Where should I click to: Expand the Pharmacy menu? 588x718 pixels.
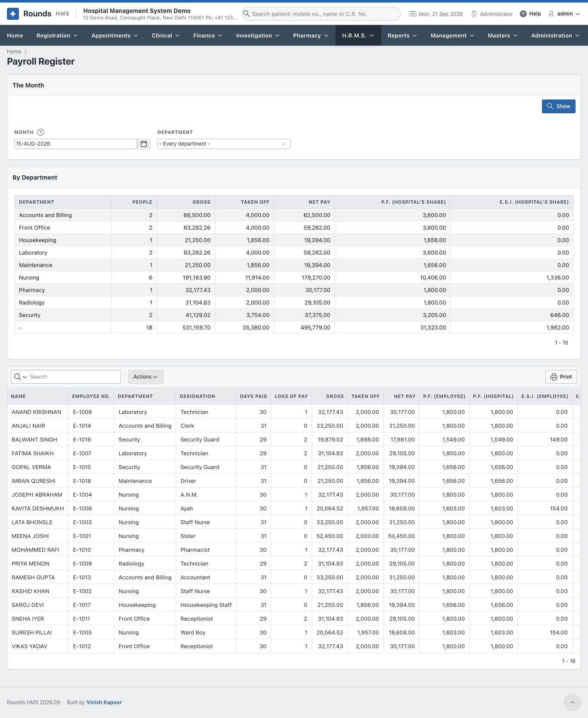pyautogui.click(x=310, y=35)
